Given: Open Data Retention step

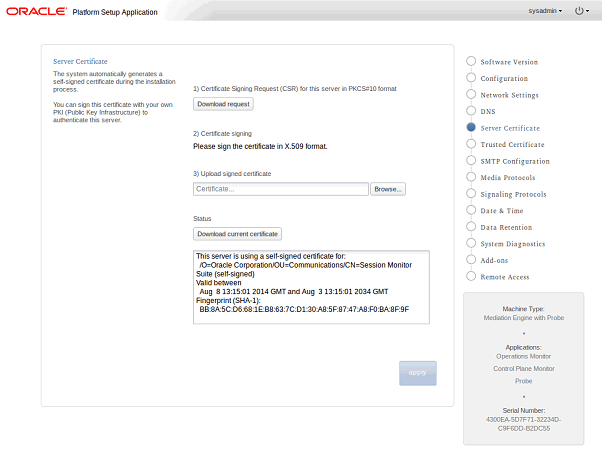Looking at the screenshot, I should 506,227.
